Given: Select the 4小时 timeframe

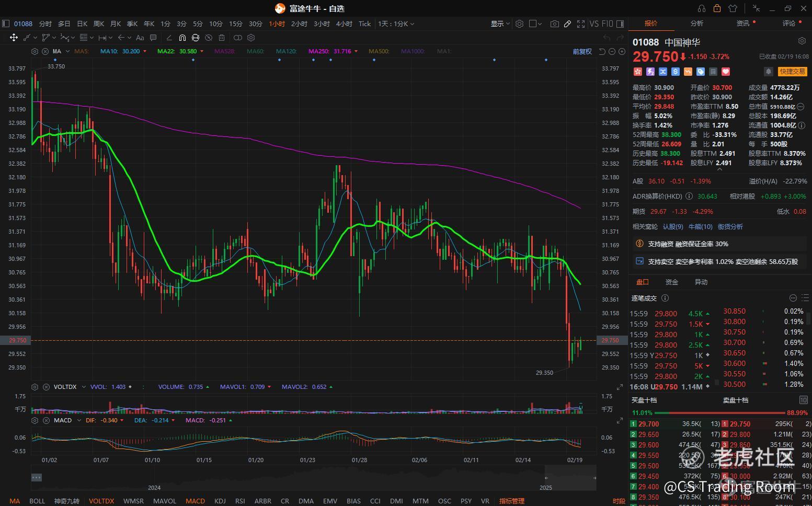Looking at the screenshot, I should tap(344, 24).
